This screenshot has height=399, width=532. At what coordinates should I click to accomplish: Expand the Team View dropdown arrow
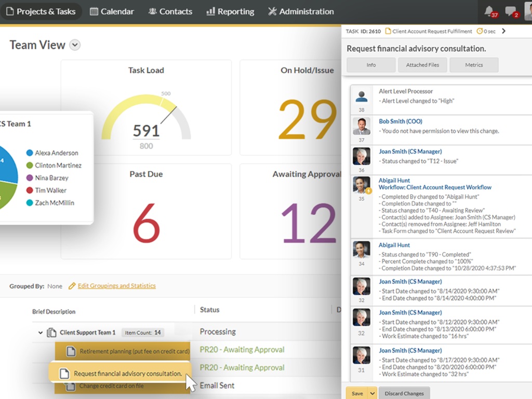tap(75, 45)
